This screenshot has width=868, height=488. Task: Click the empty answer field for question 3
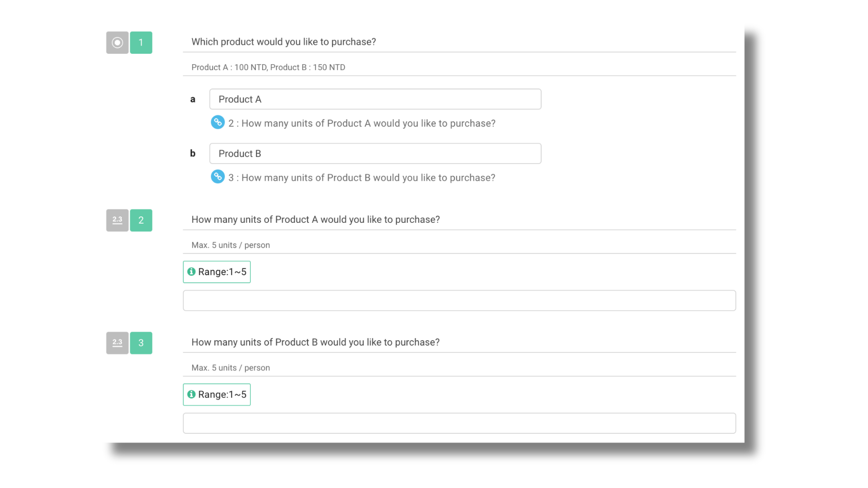coord(459,423)
